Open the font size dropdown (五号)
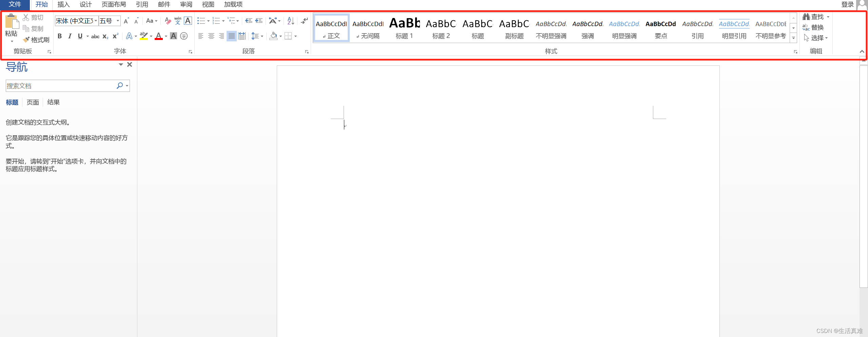 (118, 21)
